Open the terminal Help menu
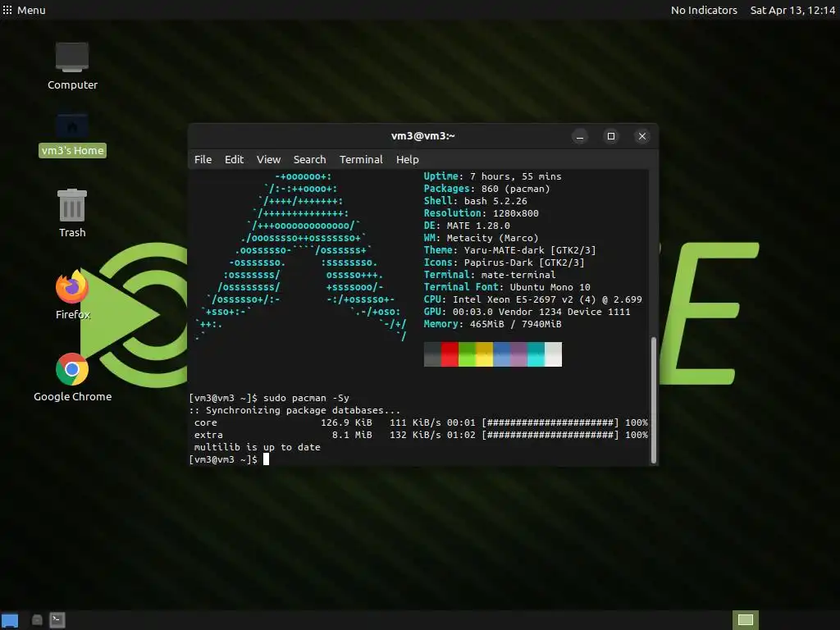The height and width of the screenshot is (630, 840). point(408,160)
